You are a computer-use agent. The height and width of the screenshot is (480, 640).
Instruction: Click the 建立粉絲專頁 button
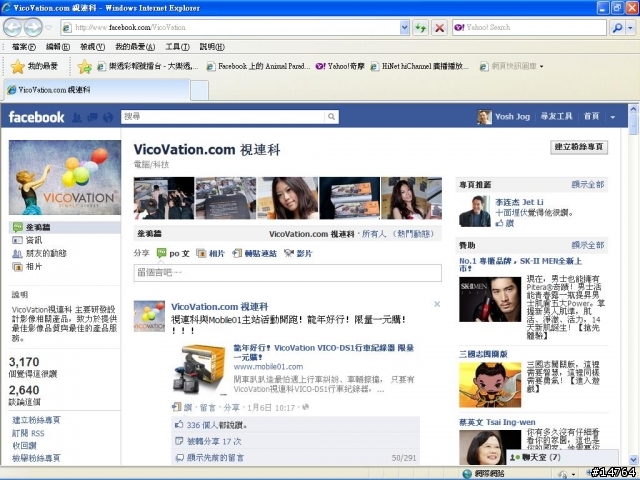tap(579, 147)
